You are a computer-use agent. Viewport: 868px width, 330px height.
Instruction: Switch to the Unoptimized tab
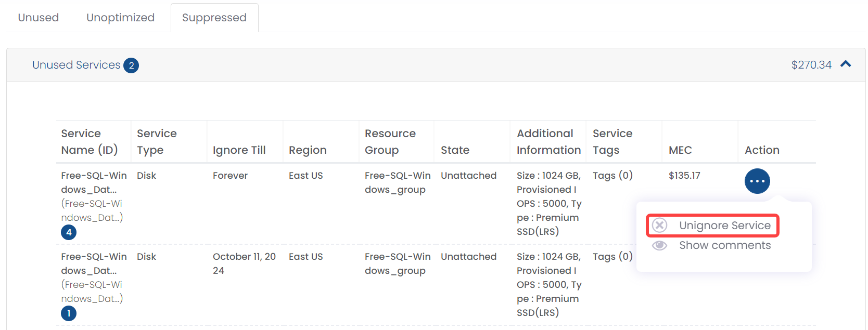(x=120, y=18)
